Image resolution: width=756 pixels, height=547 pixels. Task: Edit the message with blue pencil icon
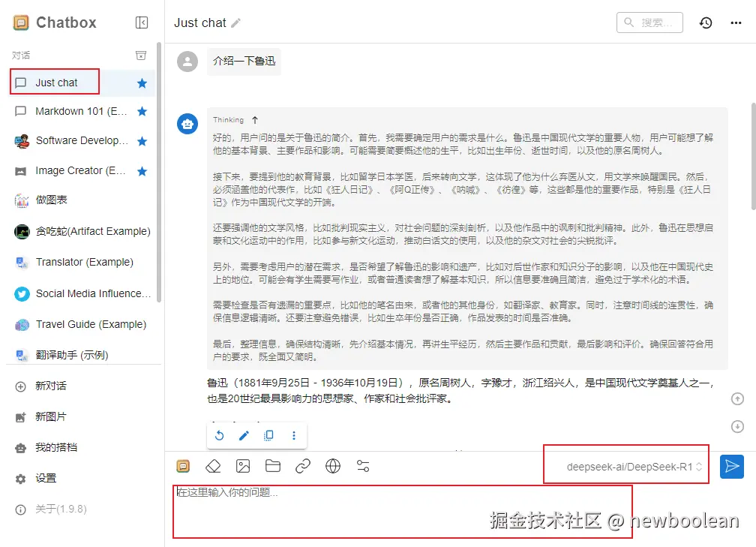244,435
